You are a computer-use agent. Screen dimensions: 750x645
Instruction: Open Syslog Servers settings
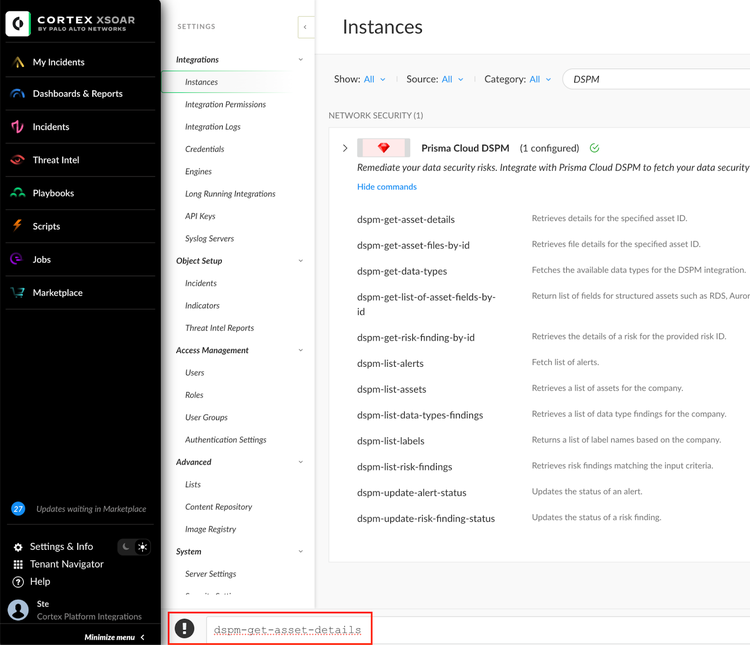coord(210,239)
